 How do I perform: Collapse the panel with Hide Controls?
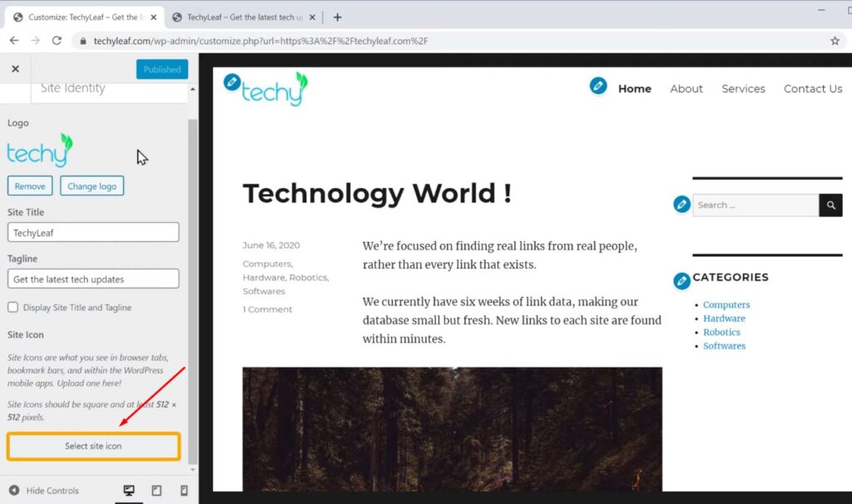(44, 491)
